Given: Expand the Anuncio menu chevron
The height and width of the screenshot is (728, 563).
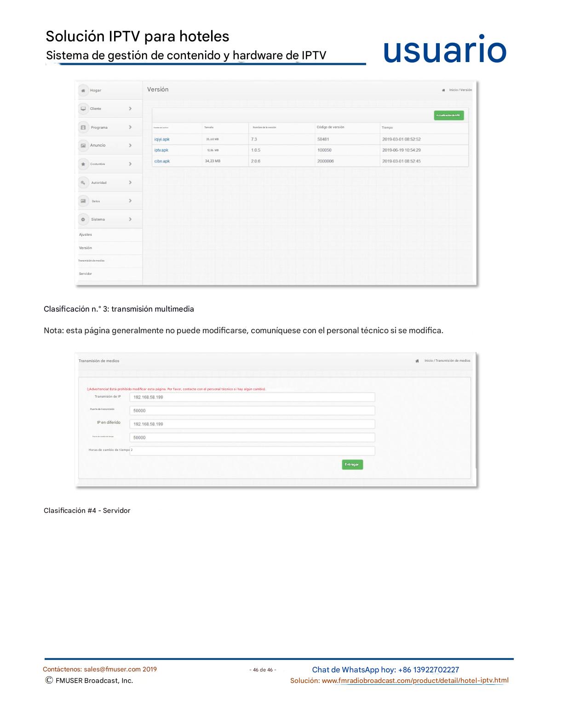Looking at the screenshot, I should point(130,145).
